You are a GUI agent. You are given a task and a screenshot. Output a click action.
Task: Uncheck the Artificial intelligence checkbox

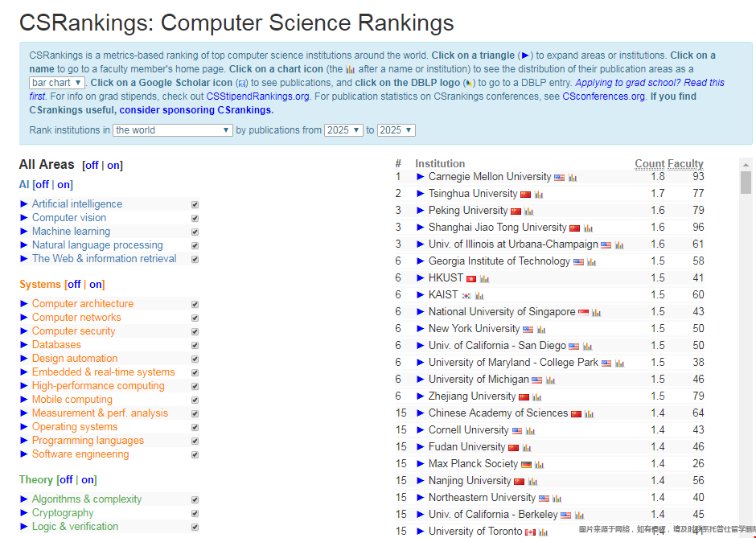point(195,205)
